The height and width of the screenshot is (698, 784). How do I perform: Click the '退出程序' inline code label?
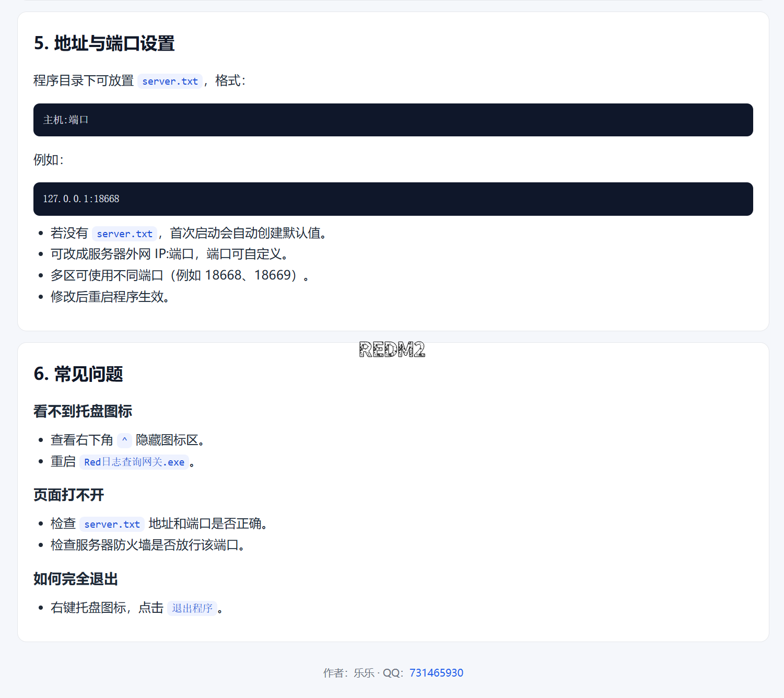(x=192, y=608)
